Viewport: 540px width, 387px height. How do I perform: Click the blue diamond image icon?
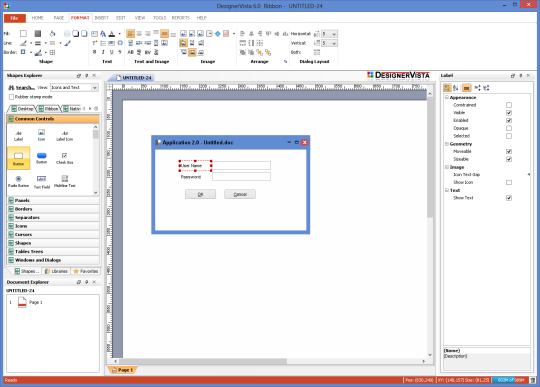(x=218, y=34)
